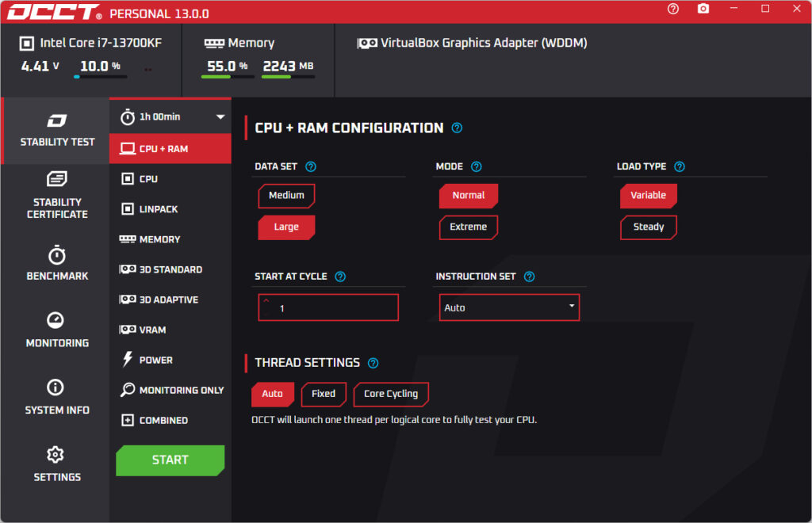Screen dimensions: 812x523
Task: Switch to the Monitoring section
Action: (57, 330)
